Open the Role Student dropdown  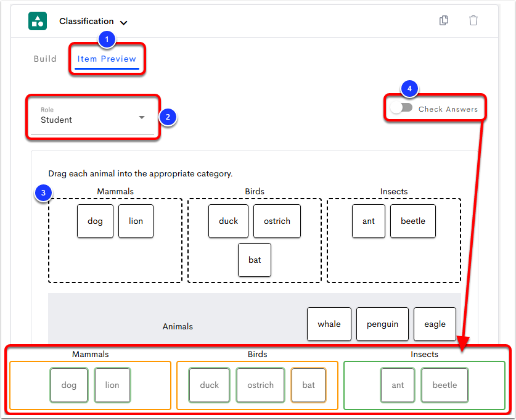click(x=92, y=117)
